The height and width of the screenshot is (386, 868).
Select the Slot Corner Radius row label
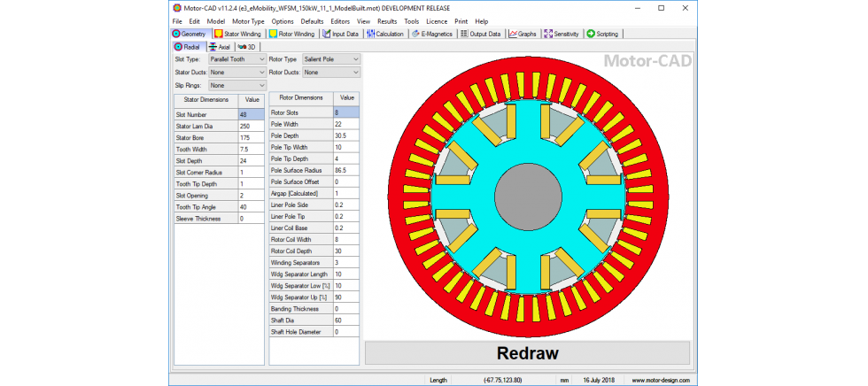[205, 173]
